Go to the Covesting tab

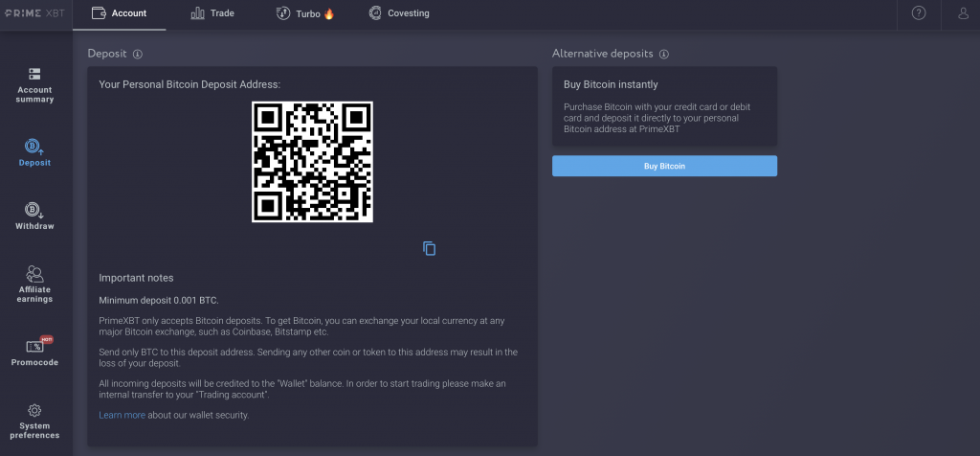coord(398,13)
